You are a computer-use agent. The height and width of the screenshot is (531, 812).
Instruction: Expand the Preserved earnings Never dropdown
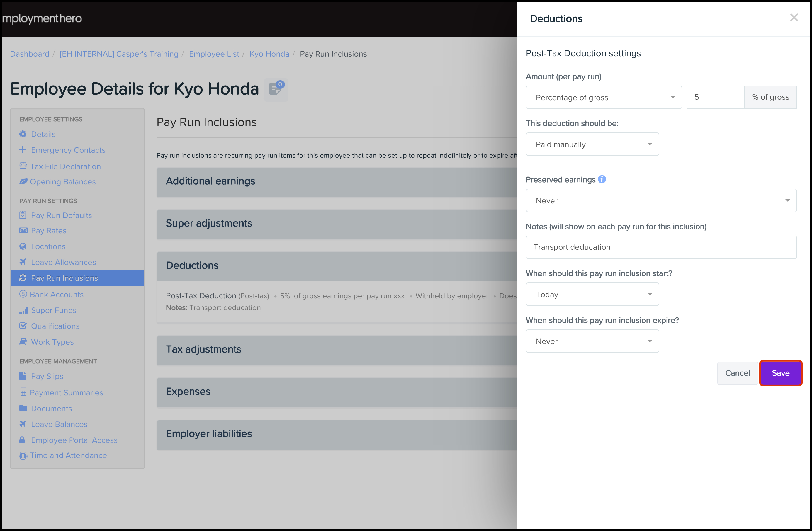coord(661,200)
